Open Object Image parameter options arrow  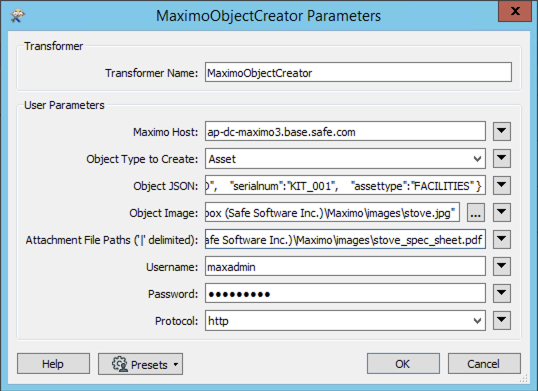point(502,213)
